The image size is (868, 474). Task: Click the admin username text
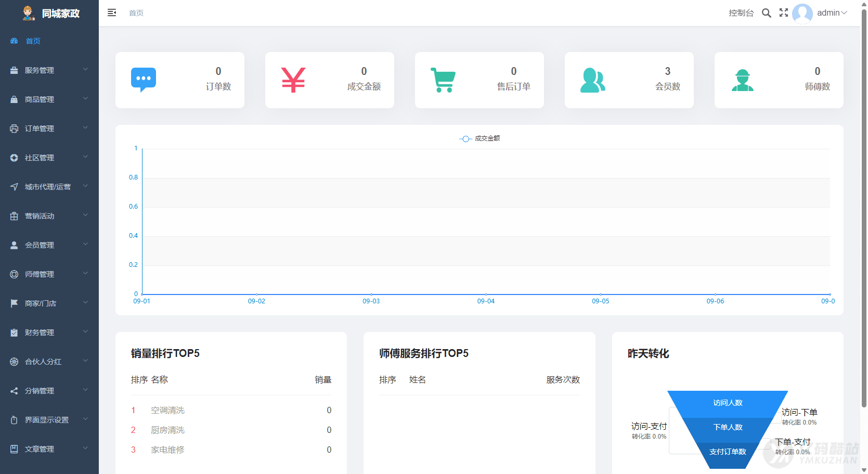coord(828,13)
